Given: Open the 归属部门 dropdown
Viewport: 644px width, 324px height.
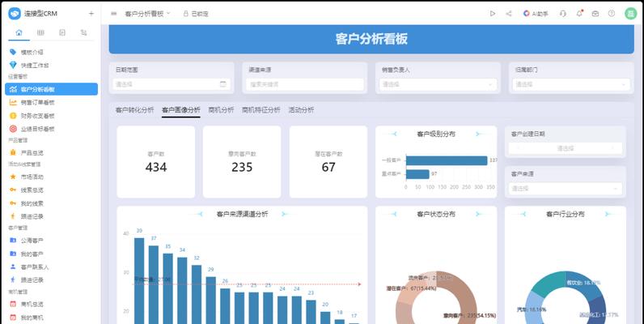Looking at the screenshot, I should coord(571,84).
